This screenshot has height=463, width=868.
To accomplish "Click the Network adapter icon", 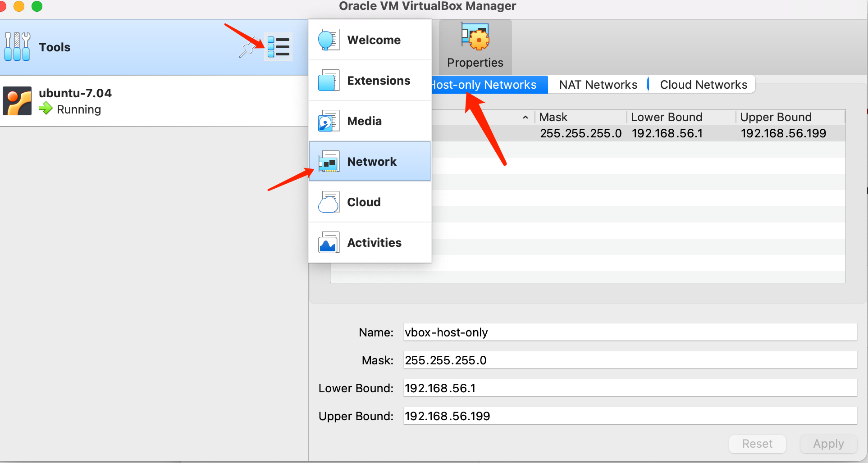I will 329,162.
